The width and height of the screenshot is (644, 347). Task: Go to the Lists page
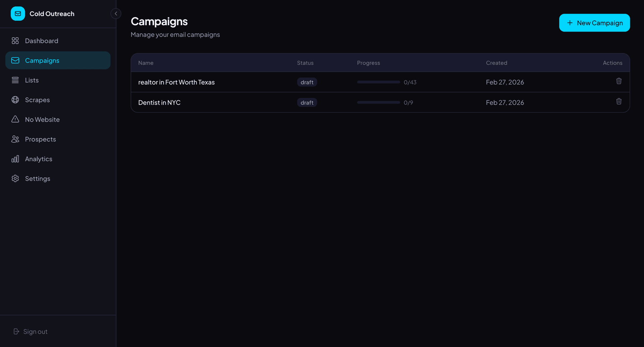(x=32, y=80)
